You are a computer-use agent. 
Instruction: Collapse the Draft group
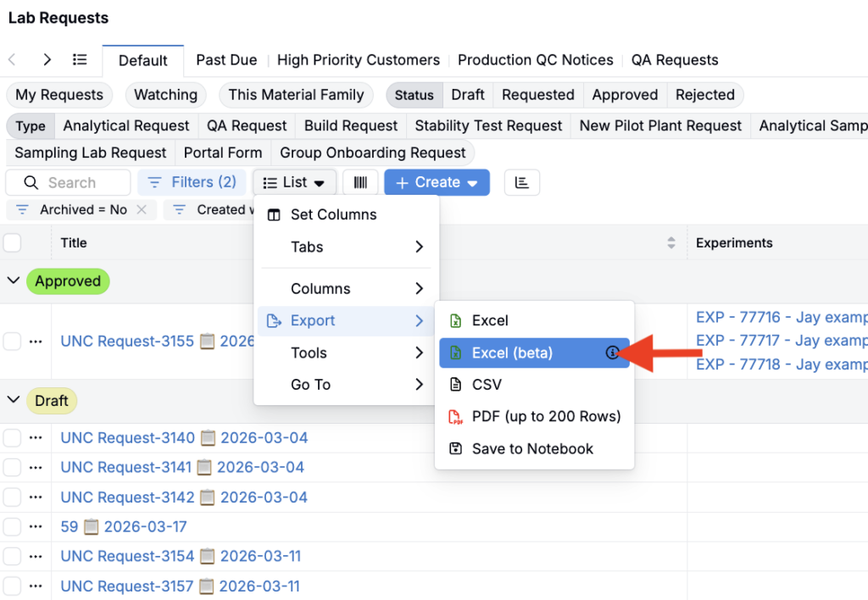click(14, 401)
